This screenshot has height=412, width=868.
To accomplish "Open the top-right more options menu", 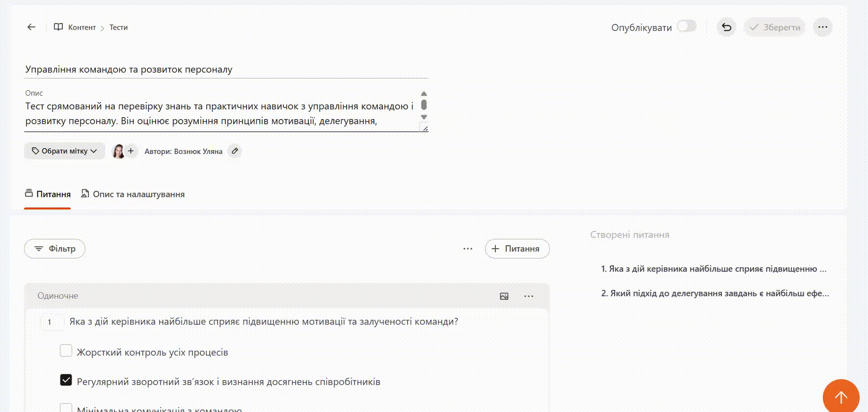I will [x=823, y=27].
